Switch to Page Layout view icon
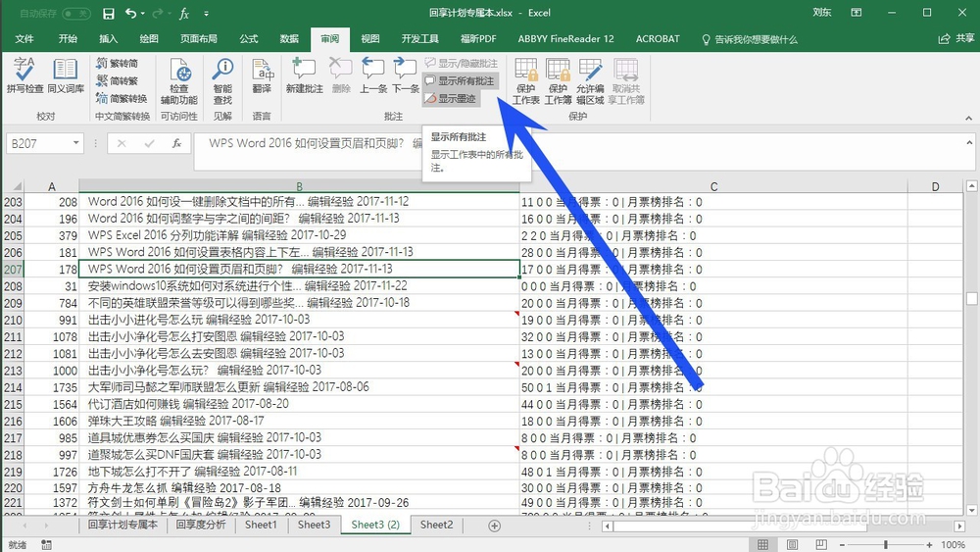Image resolution: width=980 pixels, height=552 pixels. point(792,544)
